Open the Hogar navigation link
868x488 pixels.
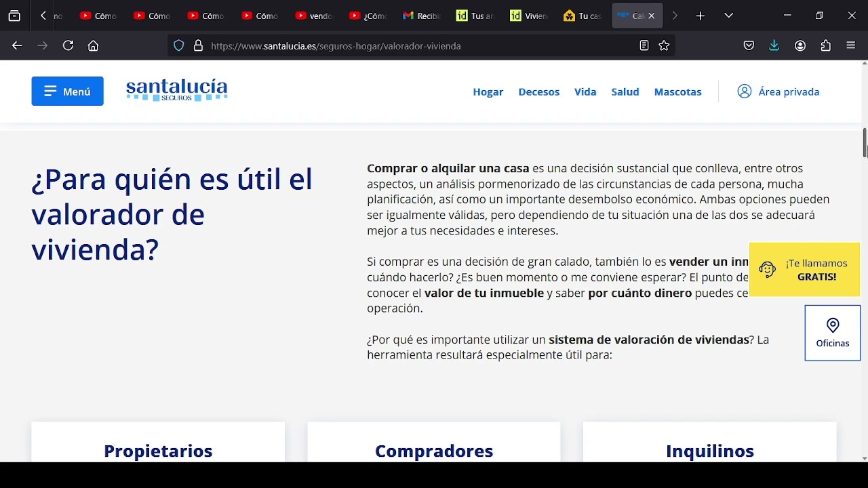[488, 92]
